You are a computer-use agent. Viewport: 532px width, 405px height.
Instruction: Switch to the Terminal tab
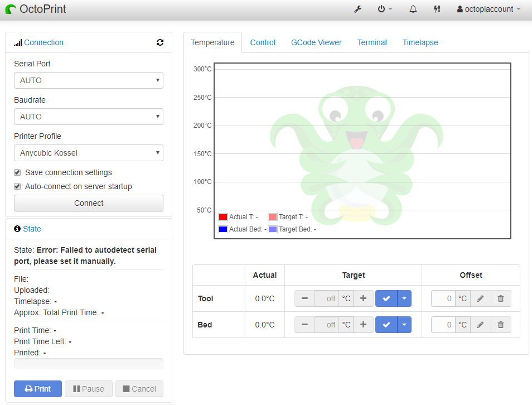pos(372,42)
